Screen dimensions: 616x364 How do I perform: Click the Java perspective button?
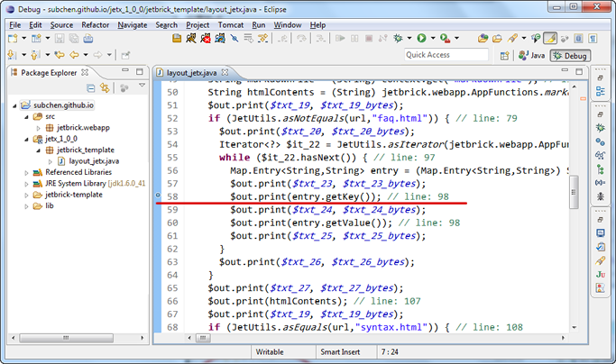click(532, 55)
